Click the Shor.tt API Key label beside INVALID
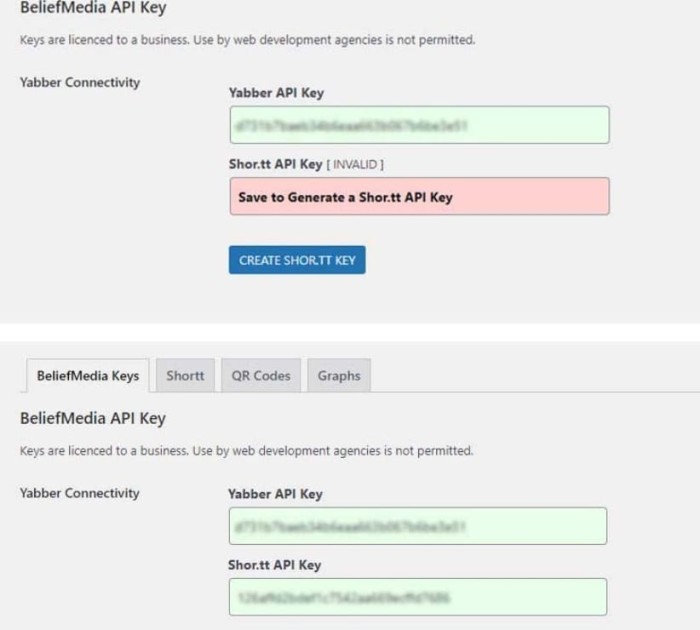The height and width of the screenshot is (630, 700). click(275, 164)
